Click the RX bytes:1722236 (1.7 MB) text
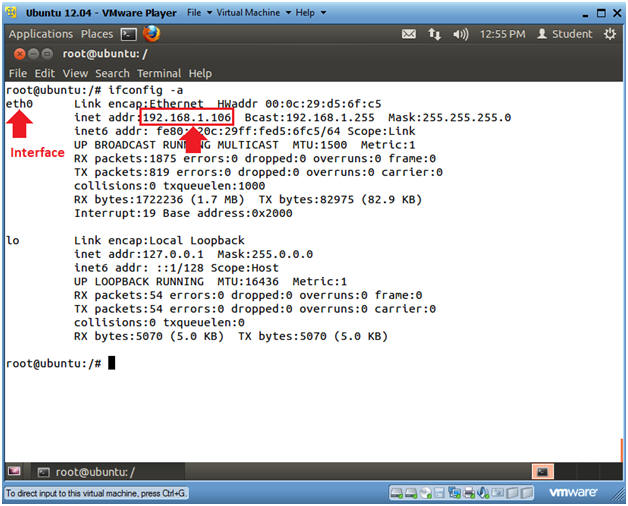Viewport: 628px width, 506px height. click(x=159, y=200)
